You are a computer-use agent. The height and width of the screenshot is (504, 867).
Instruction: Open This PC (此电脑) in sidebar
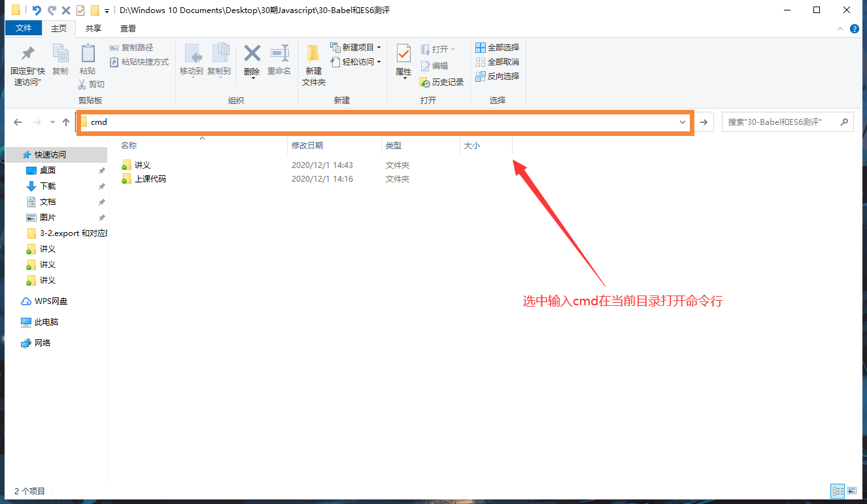[40, 322]
